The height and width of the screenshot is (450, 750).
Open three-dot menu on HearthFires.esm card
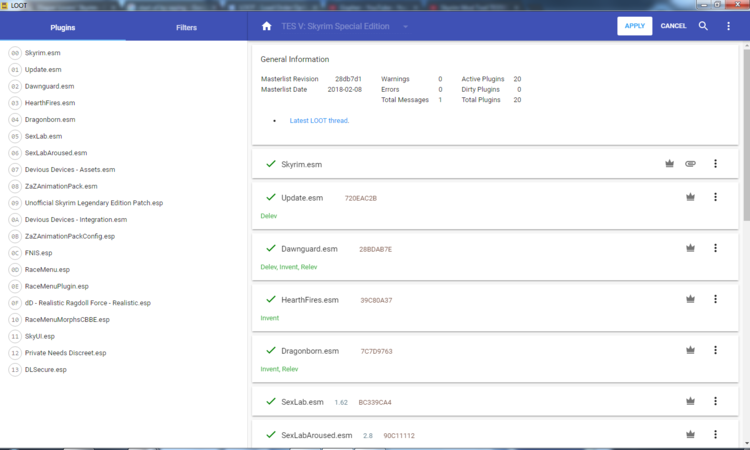pyautogui.click(x=715, y=299)
